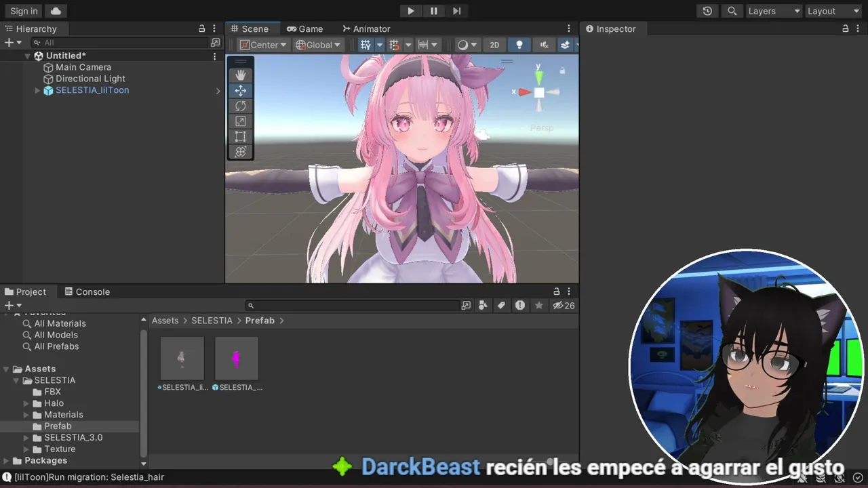Viewport: 868px width, 488px height.
Task: Open the Center pivot mode dropdown
Action: [x=264, y=45]
